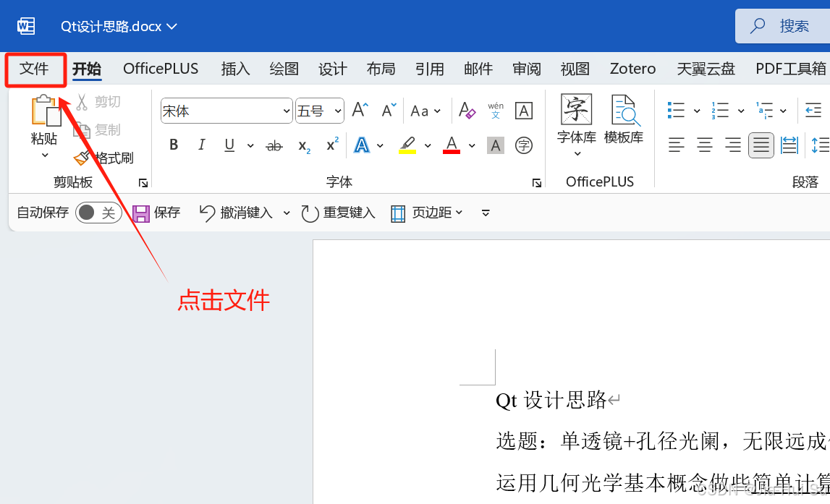The image size is (830, 504).
Task: Decrease font size with shrink icon
Action: click(x=389, y=110)
